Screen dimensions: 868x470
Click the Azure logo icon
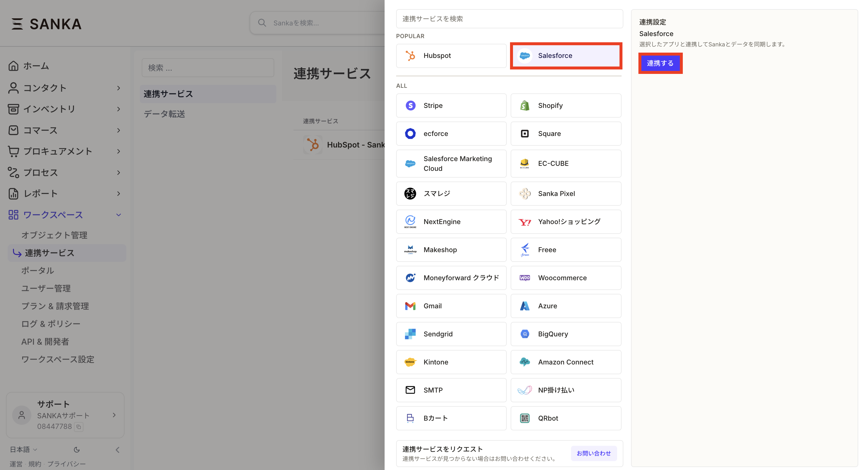point(525,306)
